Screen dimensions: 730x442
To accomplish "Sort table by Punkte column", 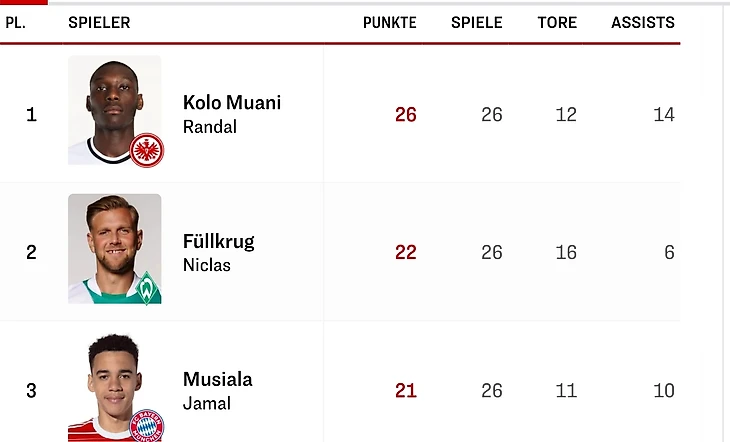I will pos(389,22).
